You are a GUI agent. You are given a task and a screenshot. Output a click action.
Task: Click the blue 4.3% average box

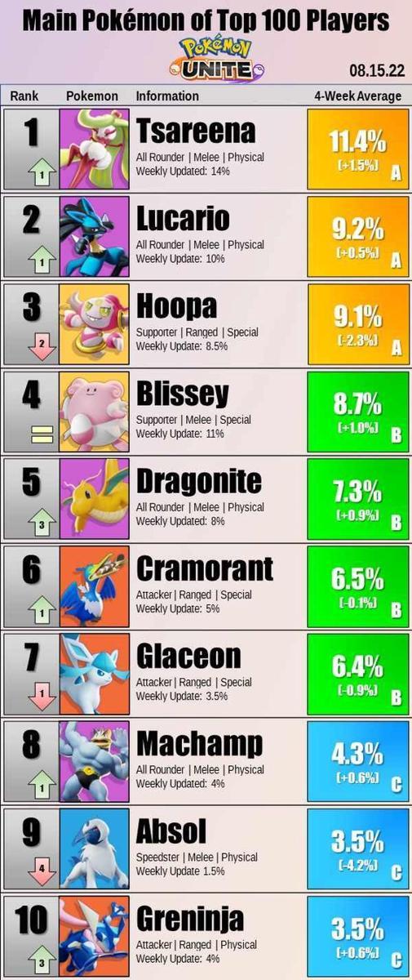(357, 762)
